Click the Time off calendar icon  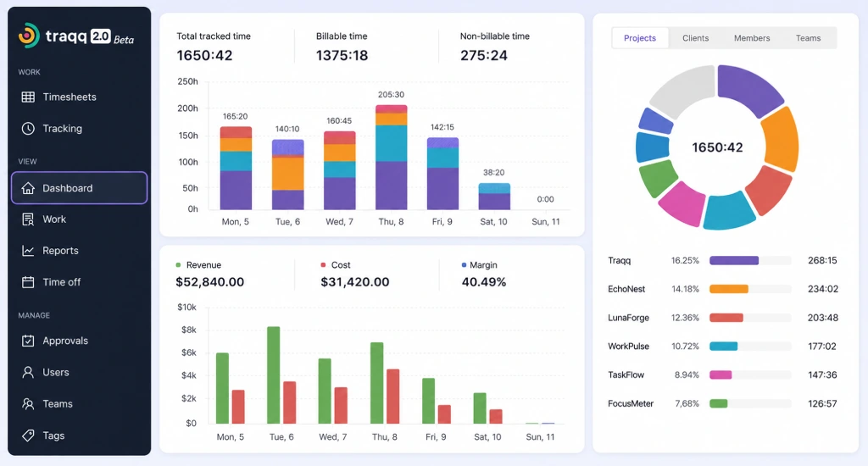click(x=28, y=282)
